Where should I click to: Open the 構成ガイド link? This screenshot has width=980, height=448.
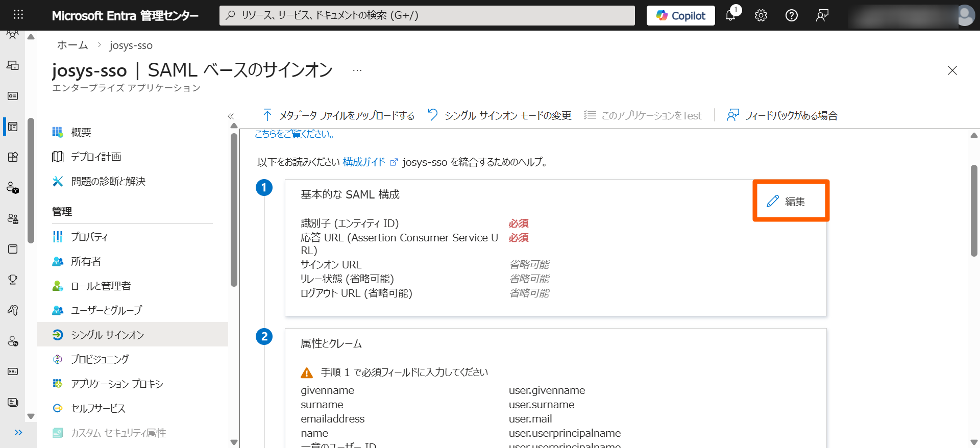(x=364, y=162)
